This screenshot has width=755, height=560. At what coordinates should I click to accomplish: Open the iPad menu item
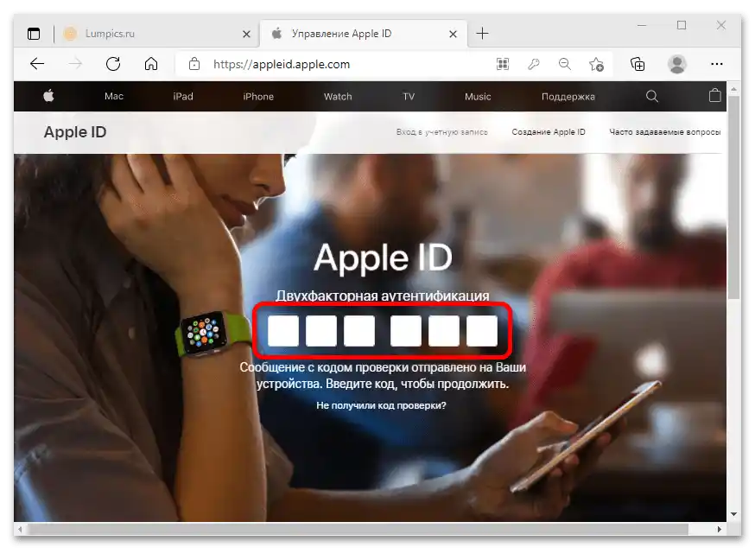(x=183, y=96)
